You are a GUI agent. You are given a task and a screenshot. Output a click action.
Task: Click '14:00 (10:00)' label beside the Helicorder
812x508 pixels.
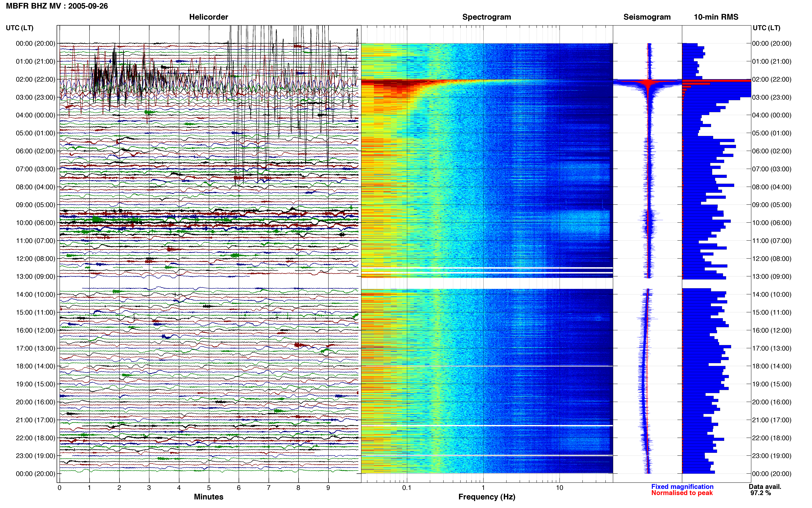tap(36, 295)
